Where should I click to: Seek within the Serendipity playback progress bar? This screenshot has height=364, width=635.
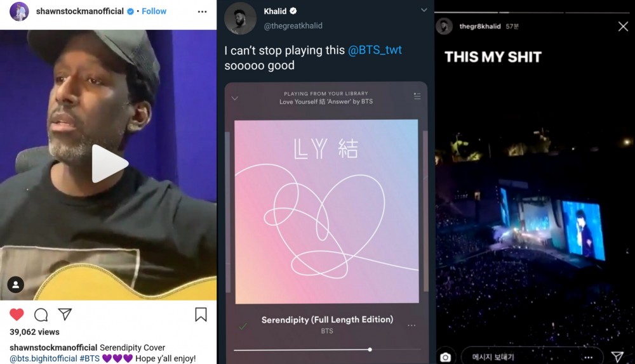[327, 349]
